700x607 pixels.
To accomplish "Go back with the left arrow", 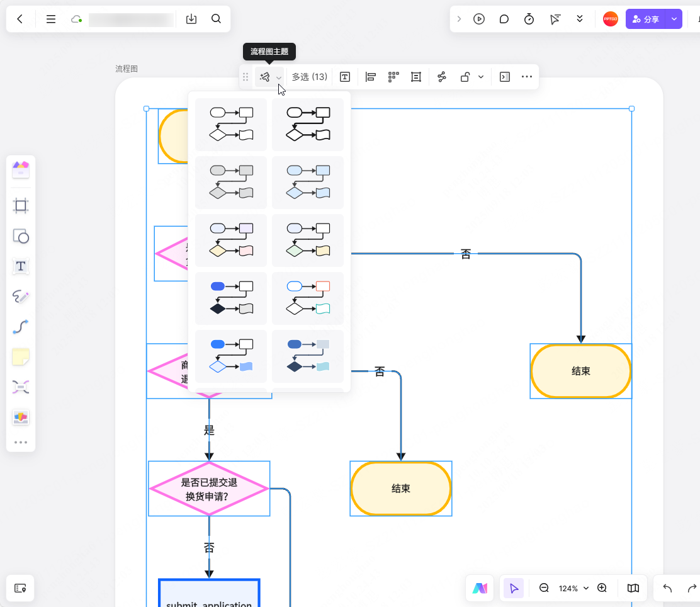I will point(20,19).
